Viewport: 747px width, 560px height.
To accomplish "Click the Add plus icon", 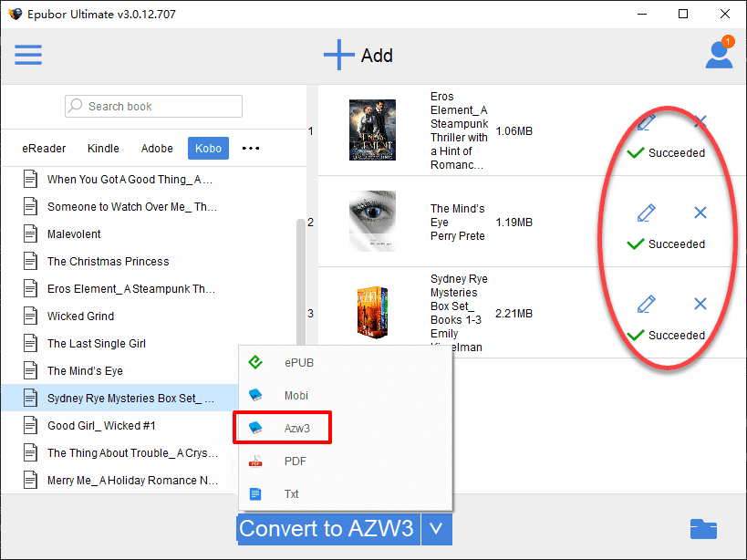I will click(338, 55).
